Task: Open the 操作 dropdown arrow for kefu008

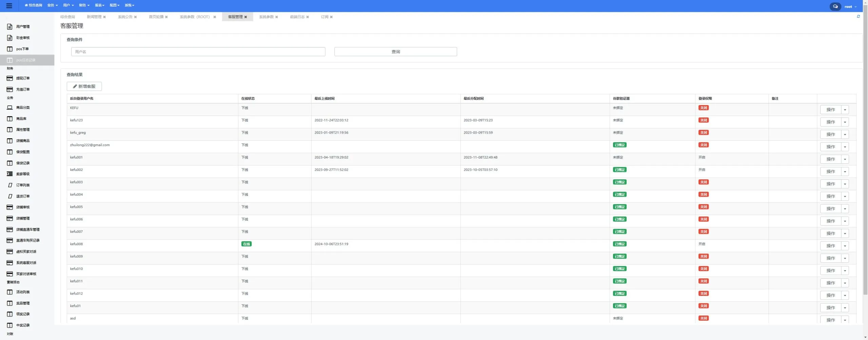Action: [x=845, y=246]
